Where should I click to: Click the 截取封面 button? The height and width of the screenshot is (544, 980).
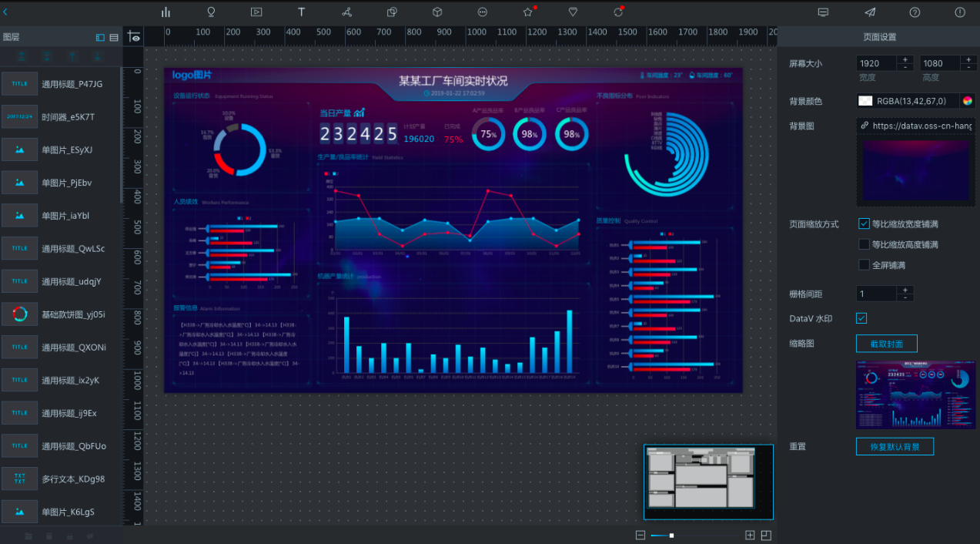887,344
